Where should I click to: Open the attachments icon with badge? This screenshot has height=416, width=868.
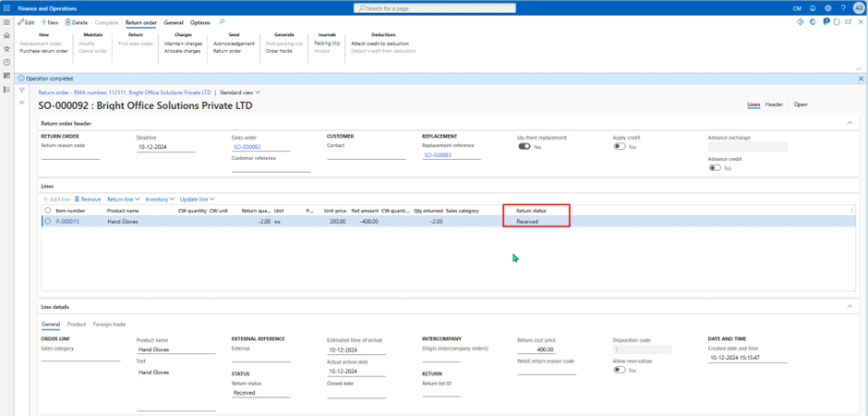click(x=826, y=22)
